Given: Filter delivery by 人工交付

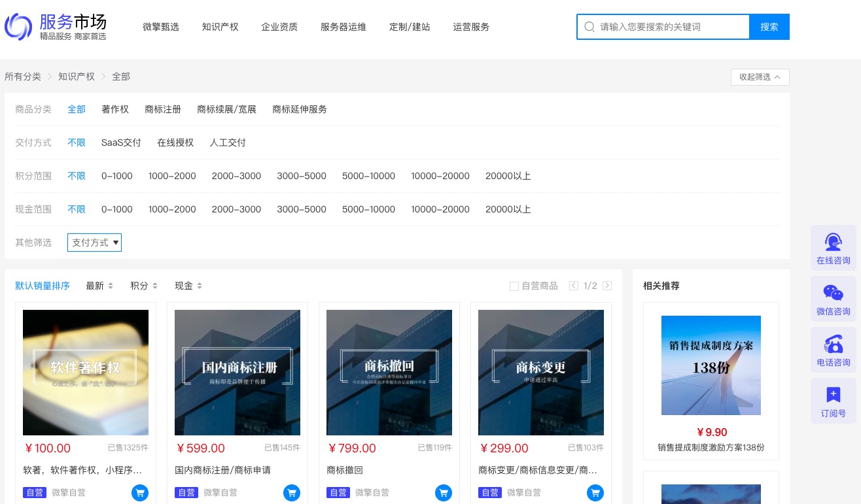Looking at the screenshot, I should (x=228, y=143).
